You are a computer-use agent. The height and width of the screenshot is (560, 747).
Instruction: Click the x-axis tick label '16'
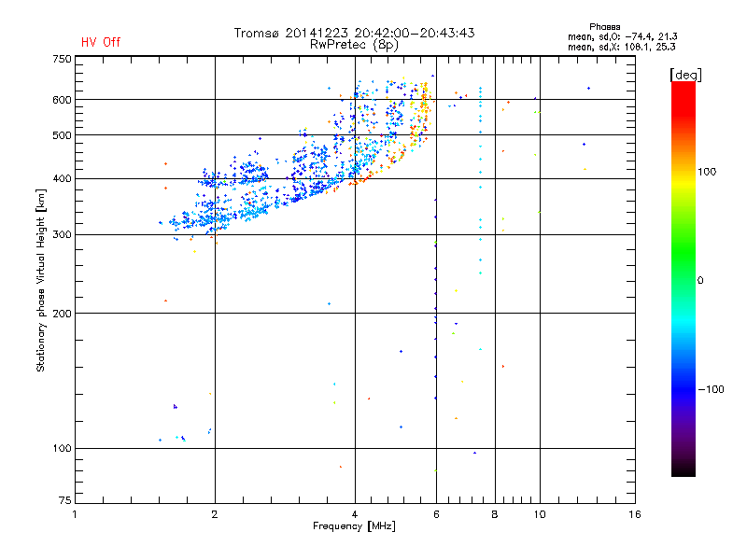[635, 514]
